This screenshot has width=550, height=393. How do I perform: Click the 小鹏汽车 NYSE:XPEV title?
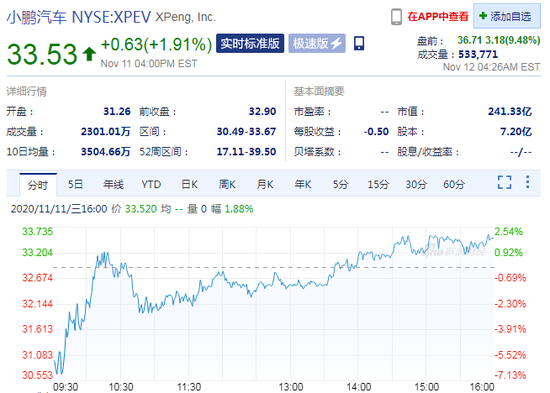coord(79,17)
